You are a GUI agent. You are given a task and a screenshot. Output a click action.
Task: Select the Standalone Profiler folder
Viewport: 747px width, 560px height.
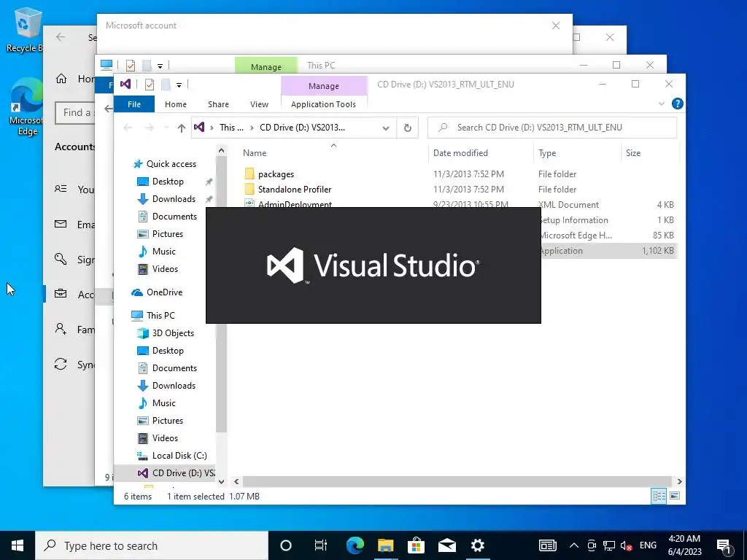pyautogui.click(x=295, y=190)
